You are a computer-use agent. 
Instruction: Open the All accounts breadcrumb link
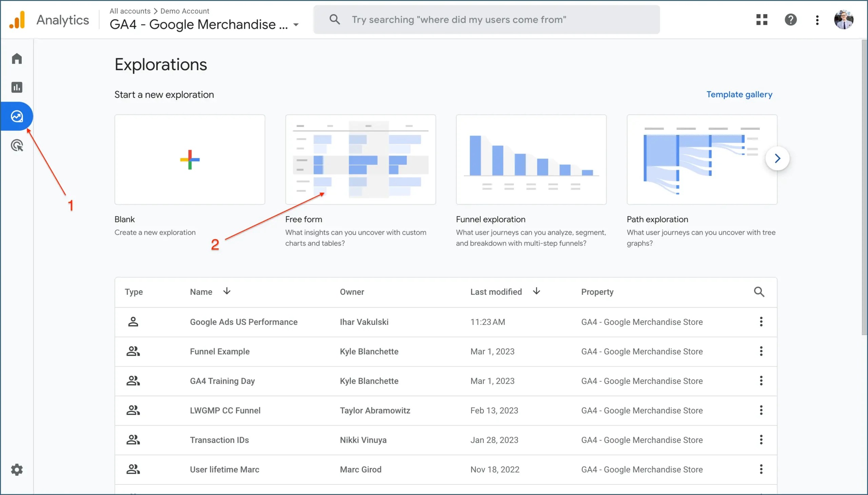click(x=130, y=11)
